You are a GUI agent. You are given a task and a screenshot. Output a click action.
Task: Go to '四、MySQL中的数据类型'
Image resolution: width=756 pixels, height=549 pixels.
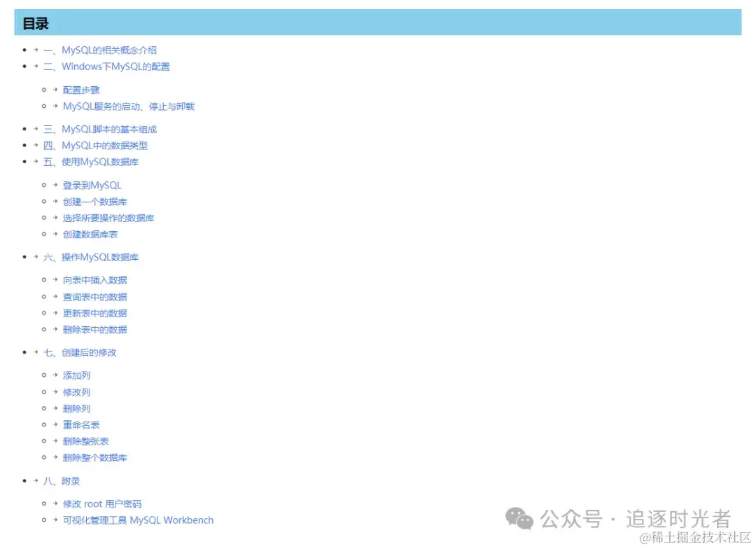point(95,146)
